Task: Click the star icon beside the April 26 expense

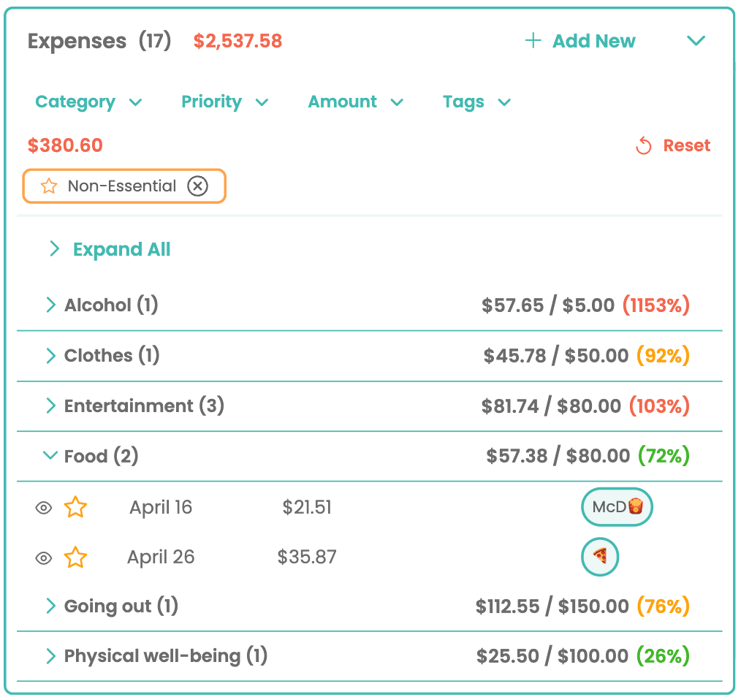Action: (75, 557)
